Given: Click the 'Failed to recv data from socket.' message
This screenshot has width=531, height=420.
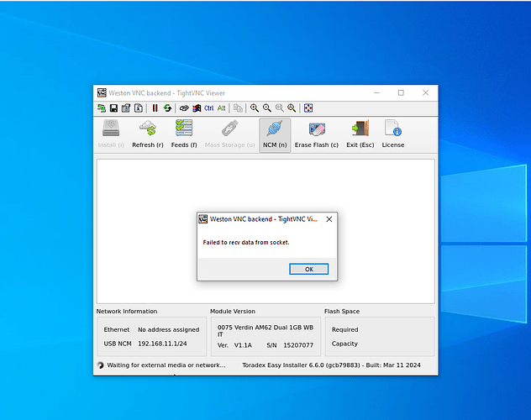Looking at the screenshot, I should (x=246, y=242).
